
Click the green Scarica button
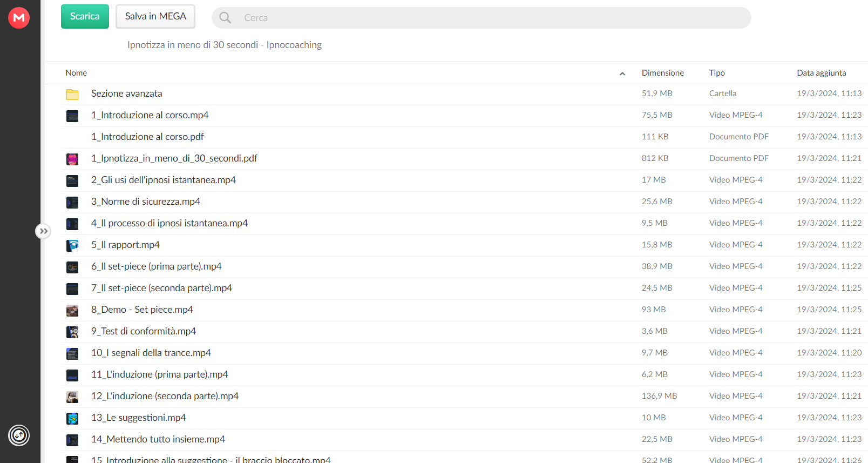85,16
